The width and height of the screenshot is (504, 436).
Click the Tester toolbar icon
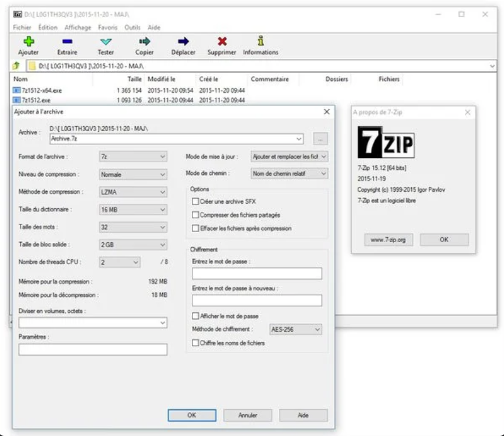[x=106, y=41]
